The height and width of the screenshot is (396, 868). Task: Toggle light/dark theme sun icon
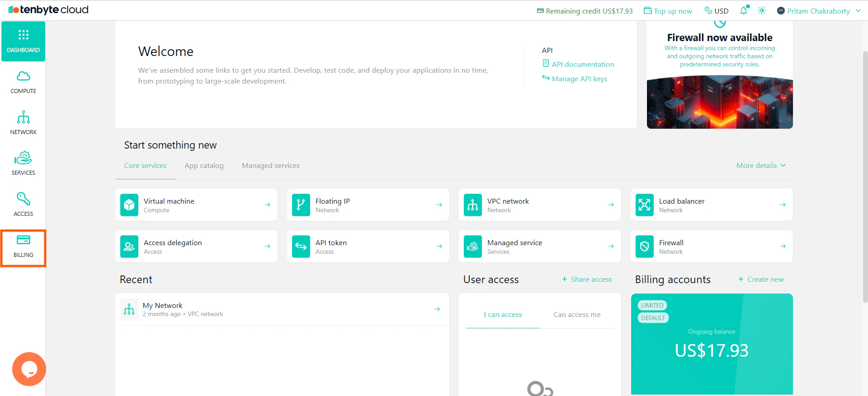(x=762, y=10)
